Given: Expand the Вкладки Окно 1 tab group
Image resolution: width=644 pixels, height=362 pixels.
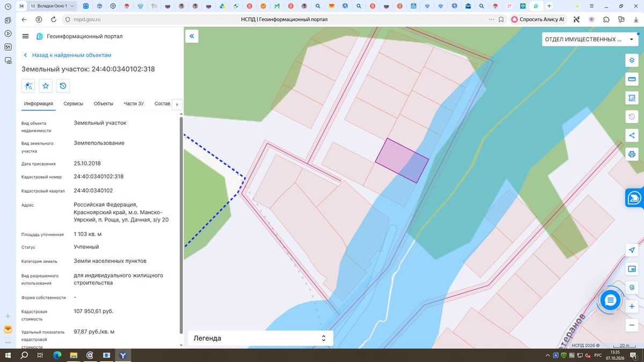Looking at the screenshot, I should (x=53, y=6).
